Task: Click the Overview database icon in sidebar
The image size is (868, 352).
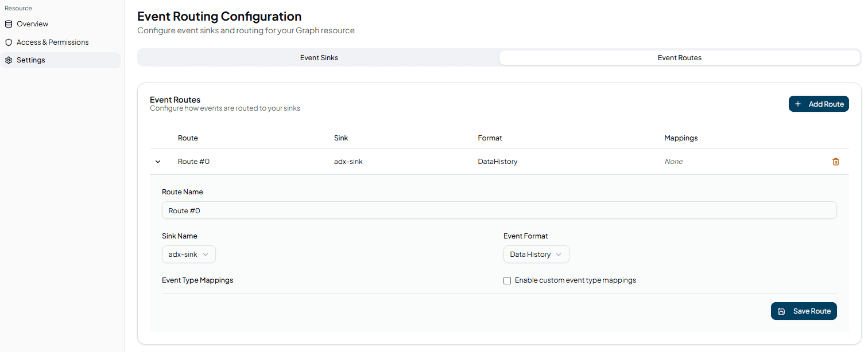Action: 8,24
